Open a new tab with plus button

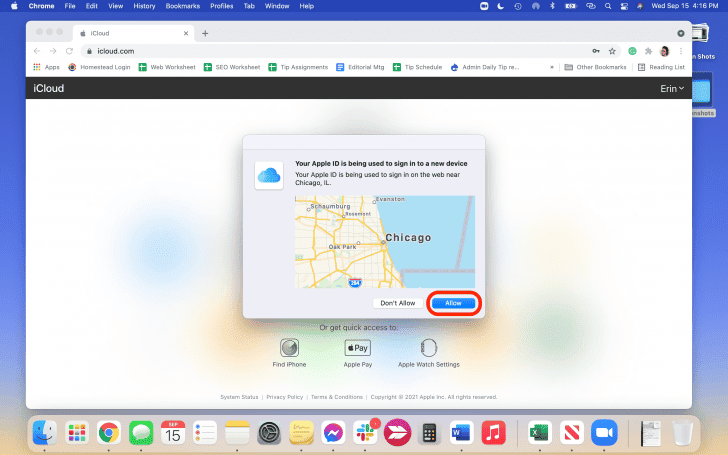coord(205,33)
